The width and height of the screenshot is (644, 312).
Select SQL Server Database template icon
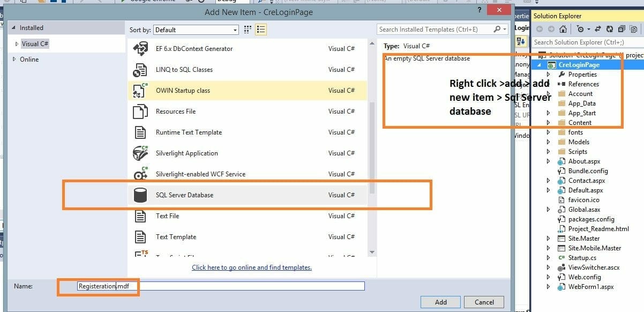coord(140,195)
